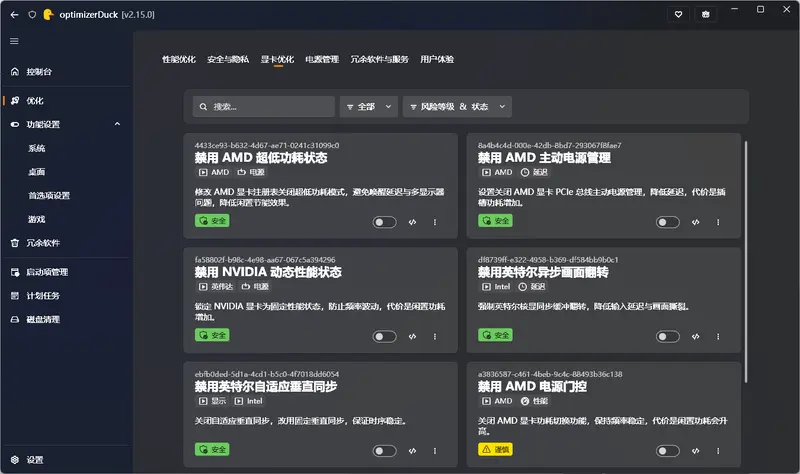Click the 英伟达 tag on NVIDIA card
The width and height of the screenshot is (800, 474).
click(216, 286)
